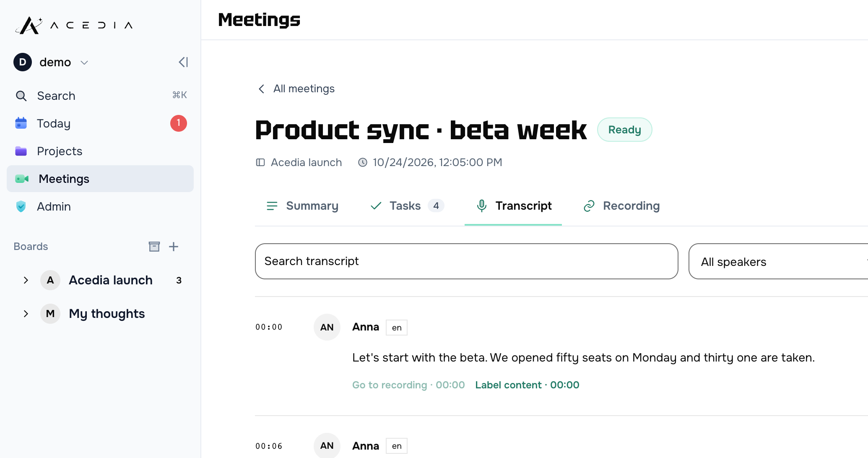This screenshot has height=458, width=868.
Task: Collapse the sidebar with the arrow icon
Action: pyautogui.click(x=183, y=62)
